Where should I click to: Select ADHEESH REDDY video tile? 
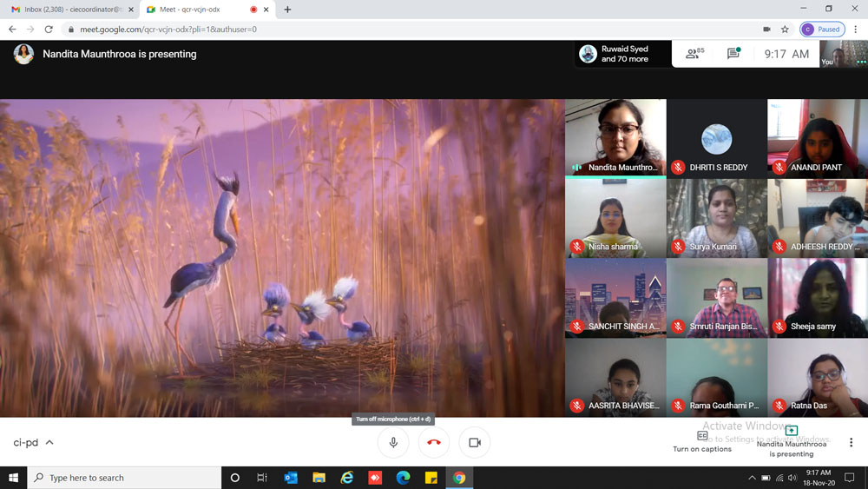(818, 218)
